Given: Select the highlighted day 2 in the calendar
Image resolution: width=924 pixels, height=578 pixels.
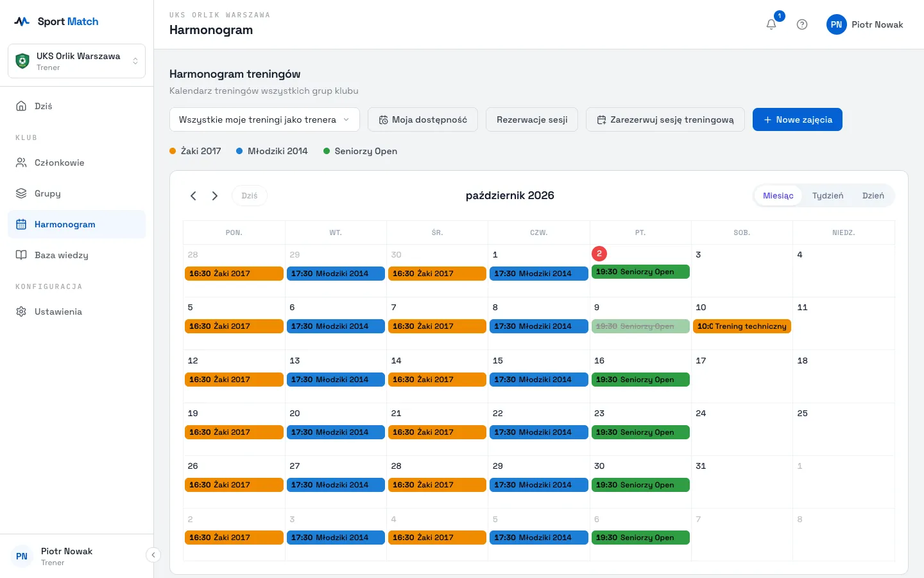Looking at the screenshot, I should [x=599, y=254].
